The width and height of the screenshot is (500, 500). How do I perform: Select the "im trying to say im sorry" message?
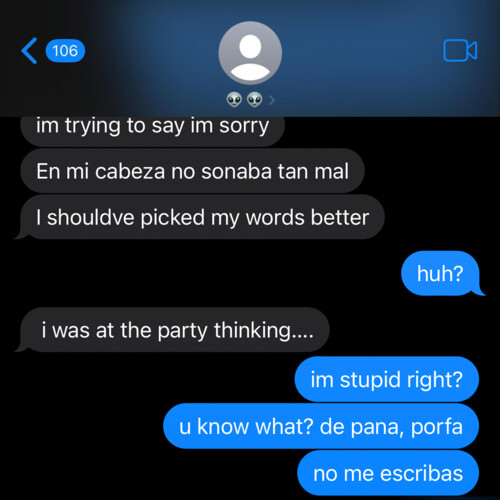pyautogui.click(x=153, y=130)
